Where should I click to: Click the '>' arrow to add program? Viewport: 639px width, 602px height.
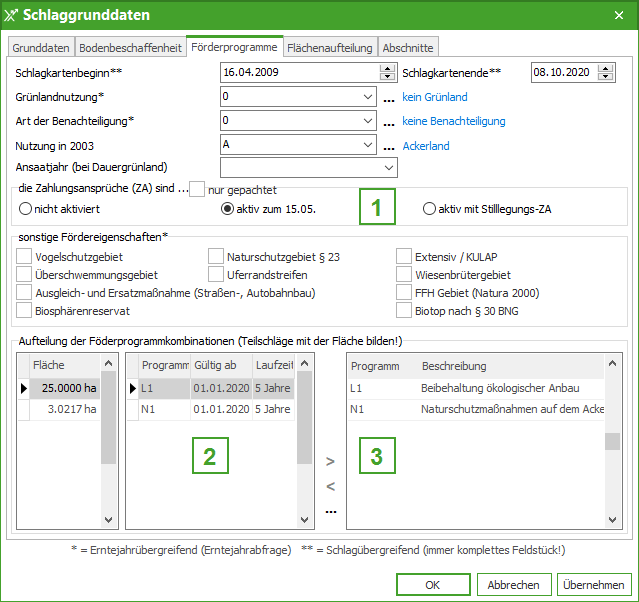click(330, 462)
